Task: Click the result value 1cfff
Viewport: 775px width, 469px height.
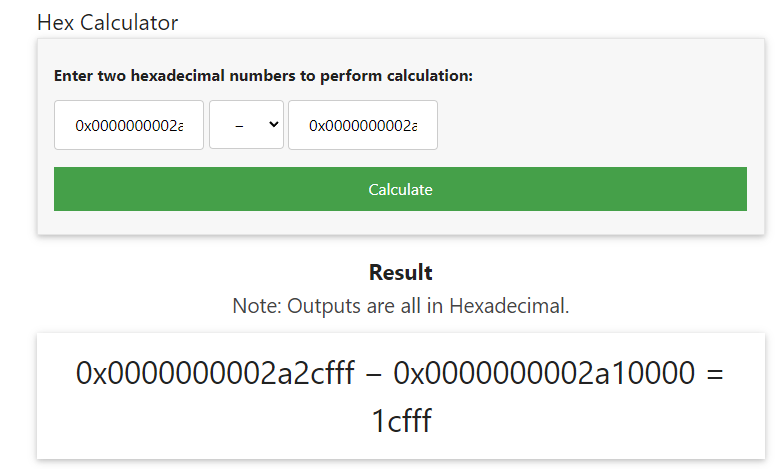Action: click(x=401, y=421)
